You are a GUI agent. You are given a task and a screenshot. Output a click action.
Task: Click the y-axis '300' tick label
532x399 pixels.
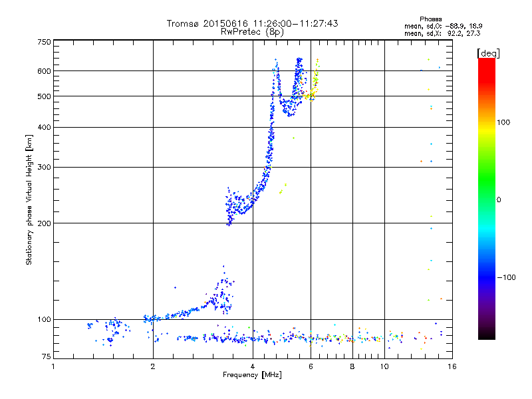tap(44, 167)
